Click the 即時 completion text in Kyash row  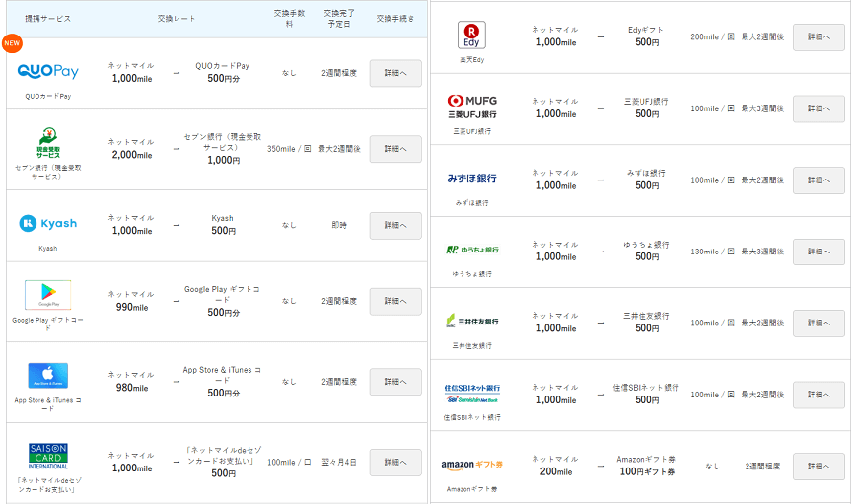(x=339, y=225)
